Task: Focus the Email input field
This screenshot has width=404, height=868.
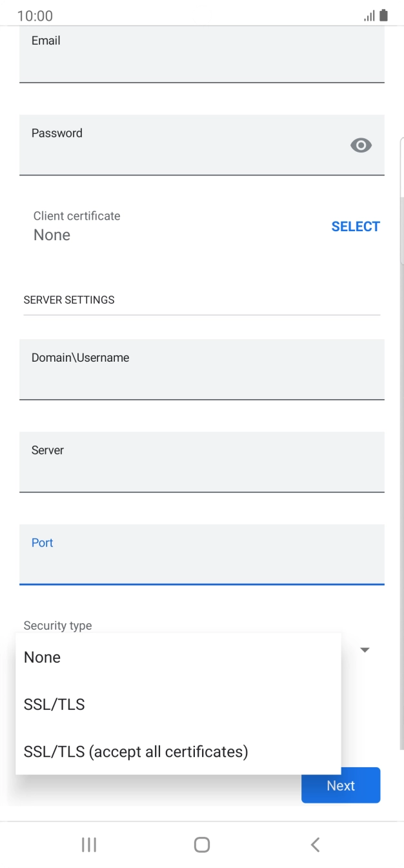Action: 202,55
